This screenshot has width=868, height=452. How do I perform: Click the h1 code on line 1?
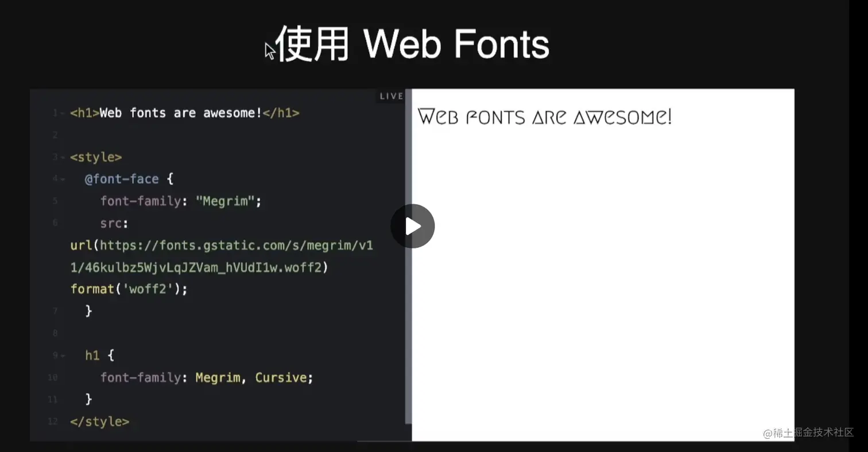[x=184, y=113]
